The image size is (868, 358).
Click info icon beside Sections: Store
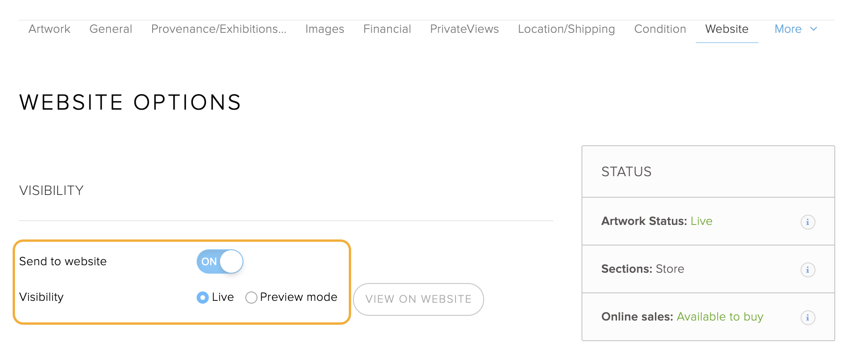click(x=808, y=269)
